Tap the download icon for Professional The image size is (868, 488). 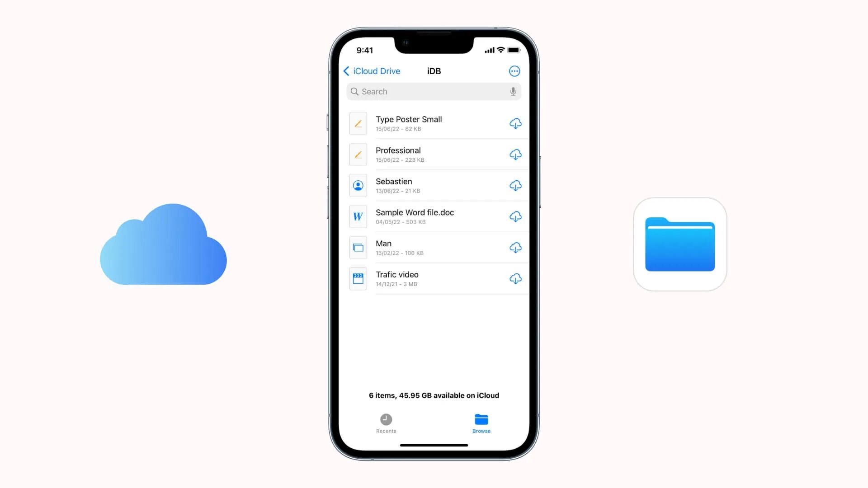[x=514, y=155]
